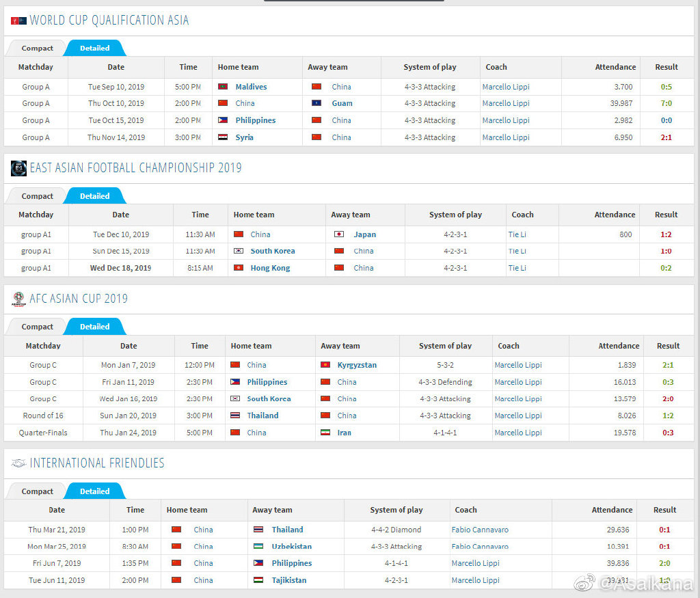Select the China flag in the Thu Oct 10 row

[223, 103]
